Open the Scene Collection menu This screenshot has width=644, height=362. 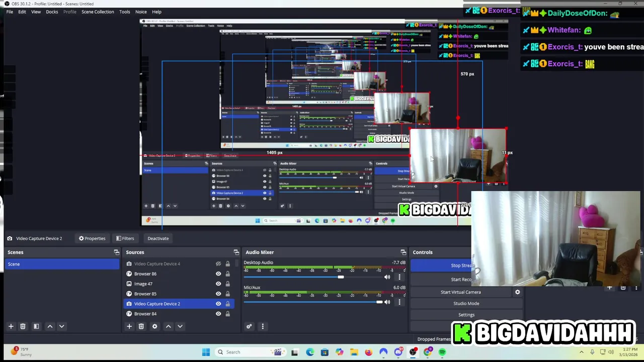pyautogui.click(x=98, y=12)
